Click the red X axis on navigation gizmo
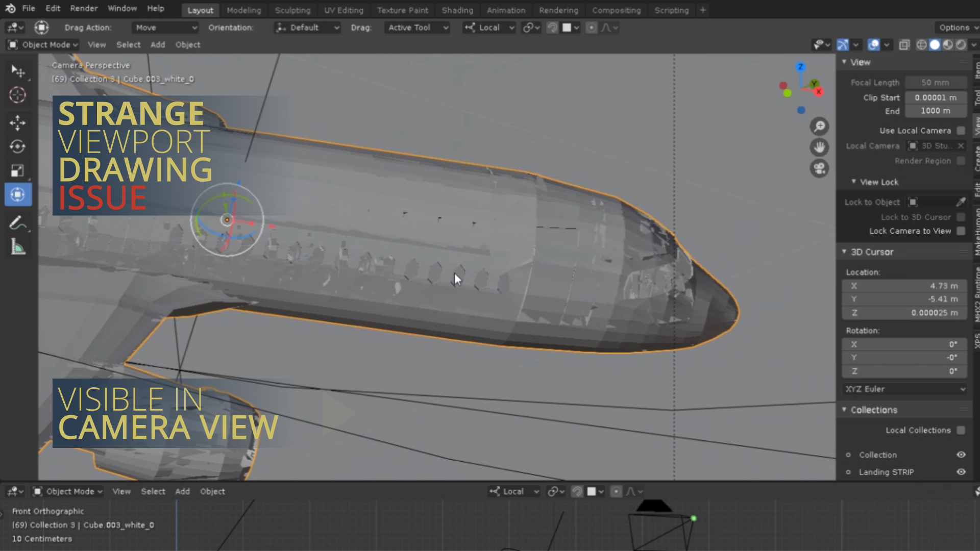 [819, 92]
